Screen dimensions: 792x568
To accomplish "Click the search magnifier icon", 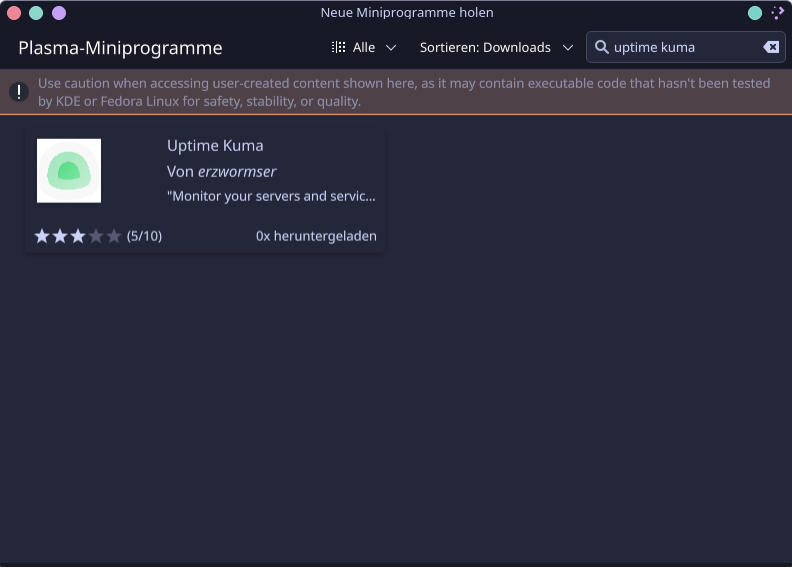I will (601, 47).
